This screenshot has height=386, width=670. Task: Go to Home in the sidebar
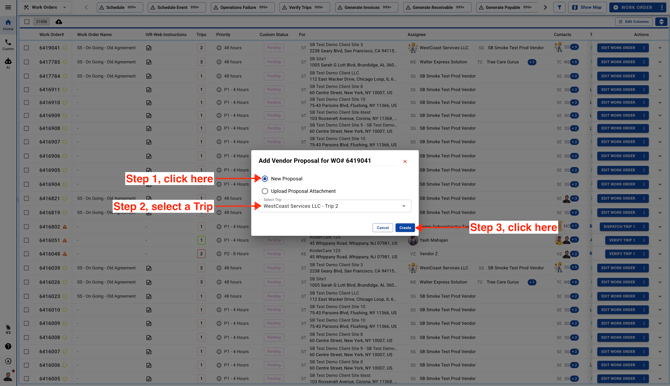click(8, 24)
